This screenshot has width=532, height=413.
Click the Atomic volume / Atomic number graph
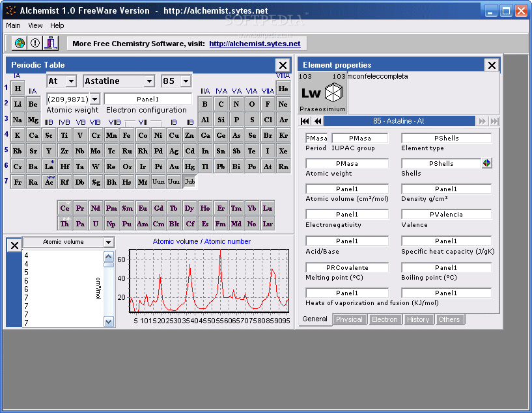pos(209,281)
